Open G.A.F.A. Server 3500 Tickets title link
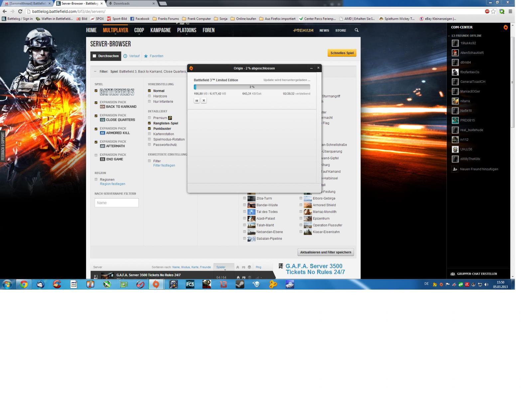This screenshot has height=399, width=532. (315, 269)
